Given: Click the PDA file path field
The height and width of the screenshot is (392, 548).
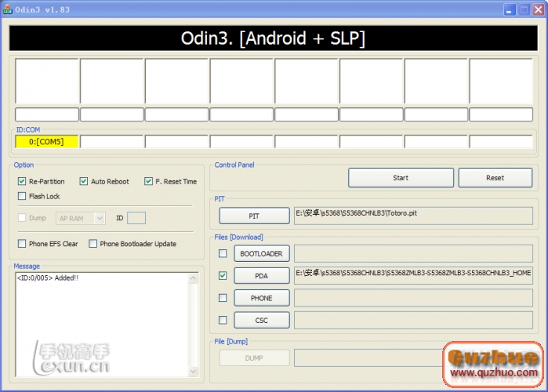Looking at the screenshot, I should pyautogui.click(x=413, y=276).
